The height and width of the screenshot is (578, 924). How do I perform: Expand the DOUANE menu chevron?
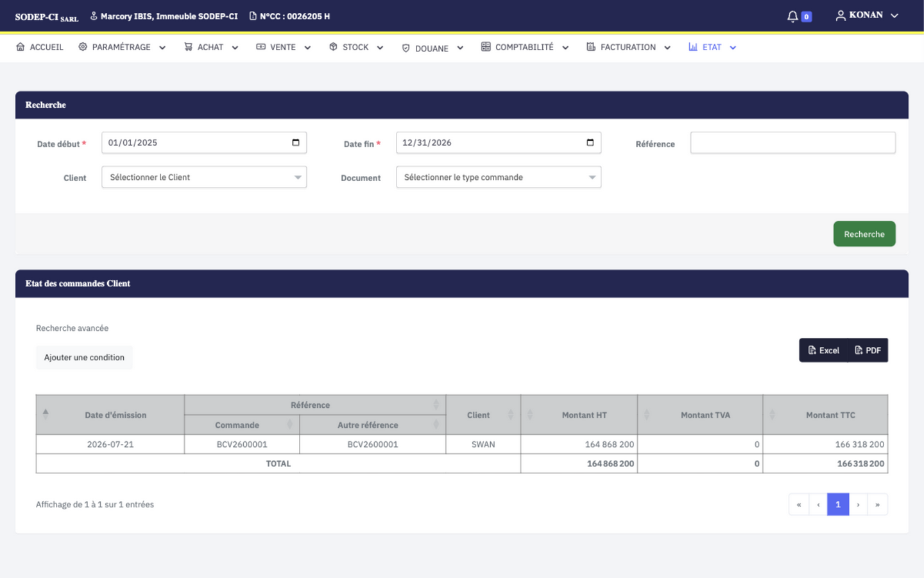point(460,48)
